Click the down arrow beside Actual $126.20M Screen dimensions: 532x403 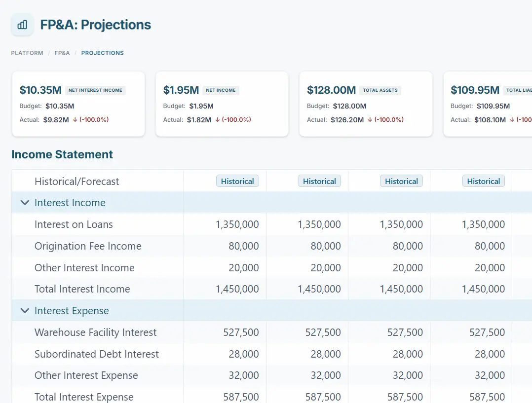pos(370,120)
